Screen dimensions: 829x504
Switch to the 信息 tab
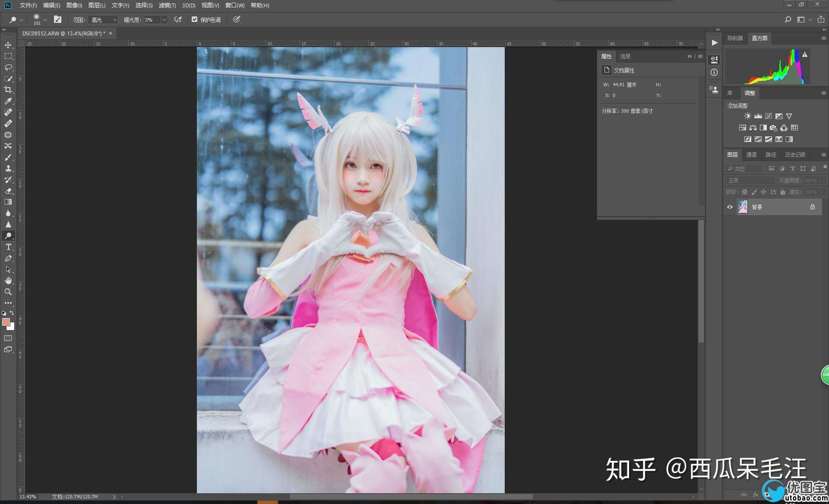pyautogui.click(x=625, y=57)
